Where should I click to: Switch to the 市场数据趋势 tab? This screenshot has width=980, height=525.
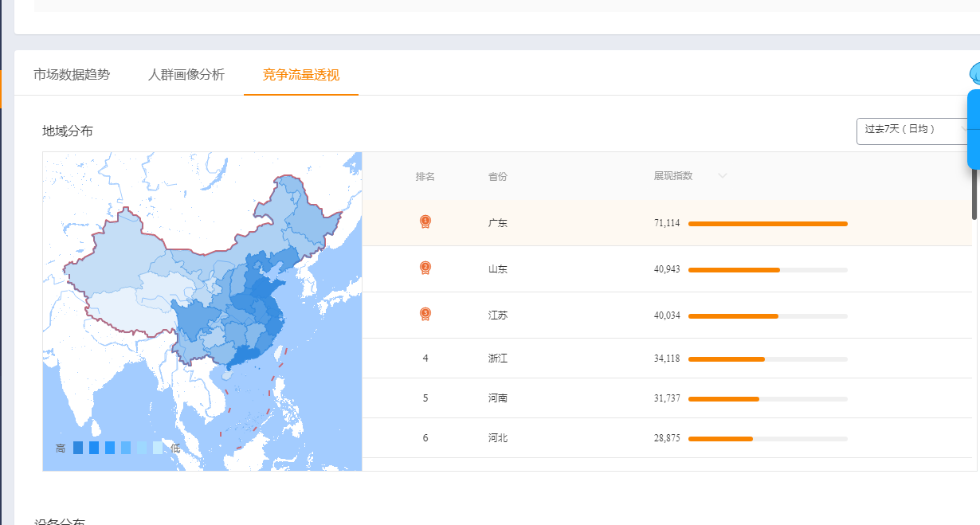[72, 75]
